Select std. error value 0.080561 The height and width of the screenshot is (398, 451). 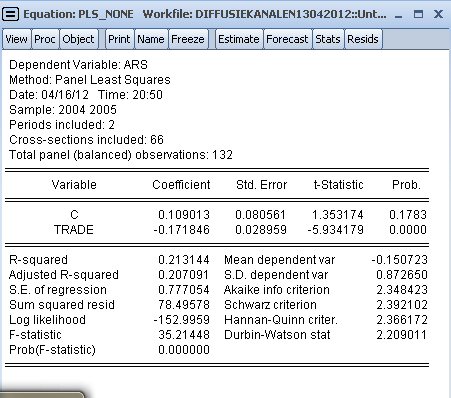[260, 215]
